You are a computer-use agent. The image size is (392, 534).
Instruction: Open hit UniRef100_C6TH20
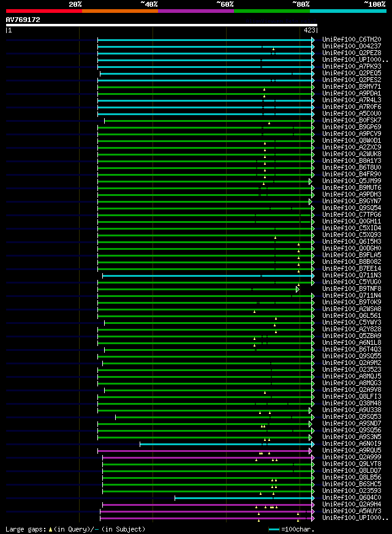coord(352,40)
